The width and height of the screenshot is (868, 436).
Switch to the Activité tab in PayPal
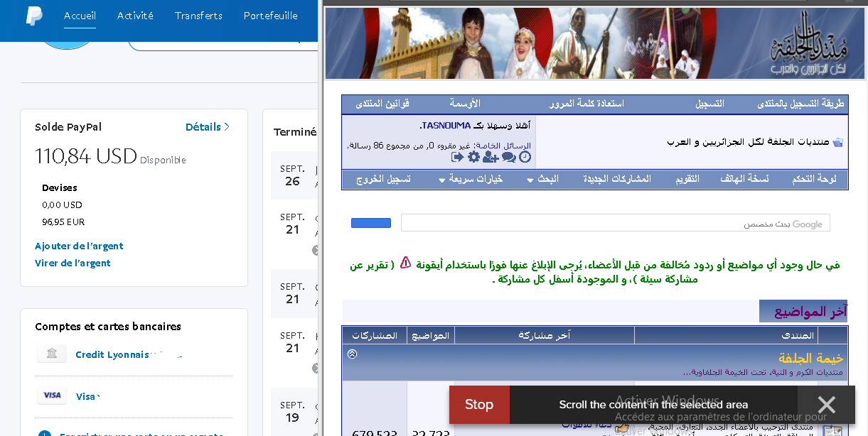(x=135, y=16)
